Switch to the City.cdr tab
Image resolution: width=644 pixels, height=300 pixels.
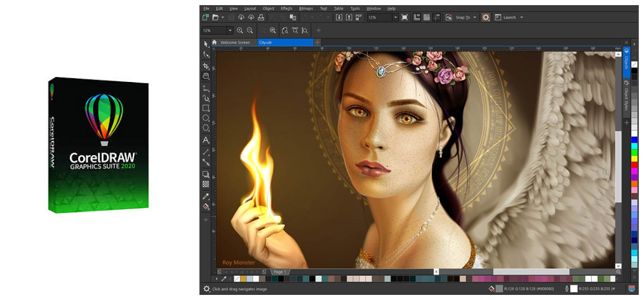pyautogui.click(x=285, y=43)
